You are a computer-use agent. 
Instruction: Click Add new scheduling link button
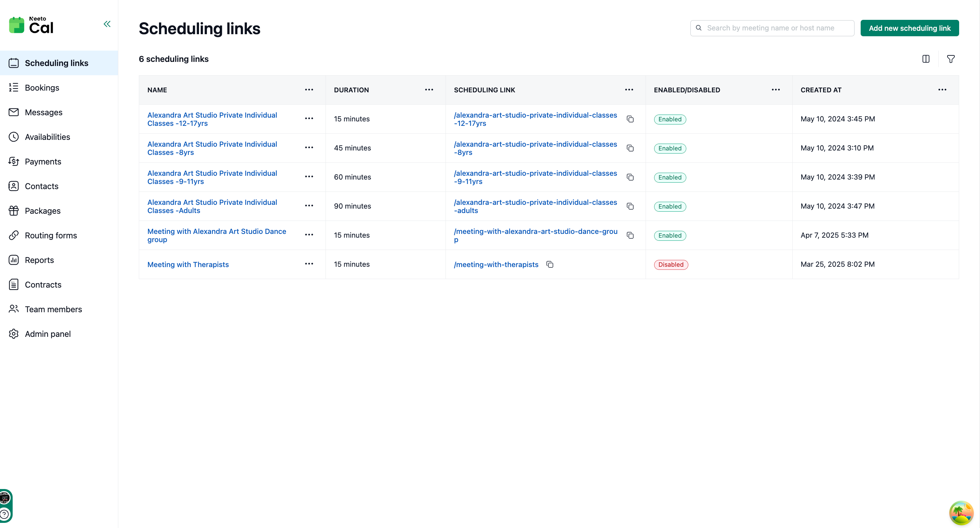(x=909, y=28)
